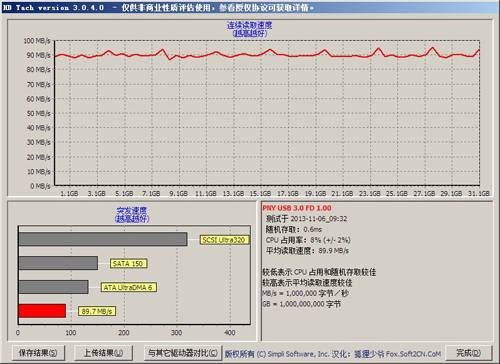
Task: Click the MB/s = 1,000,000 字节/秒 note
Action: click(305, 293)
